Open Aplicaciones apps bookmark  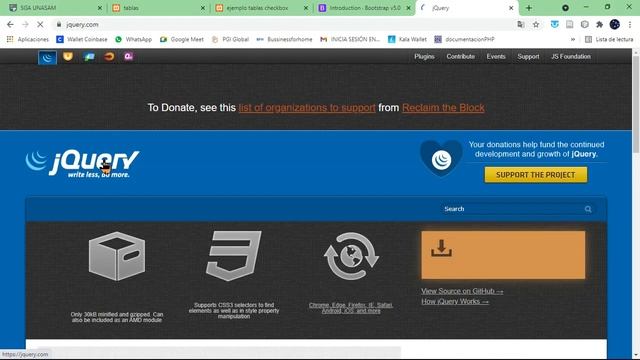point(28,39)
